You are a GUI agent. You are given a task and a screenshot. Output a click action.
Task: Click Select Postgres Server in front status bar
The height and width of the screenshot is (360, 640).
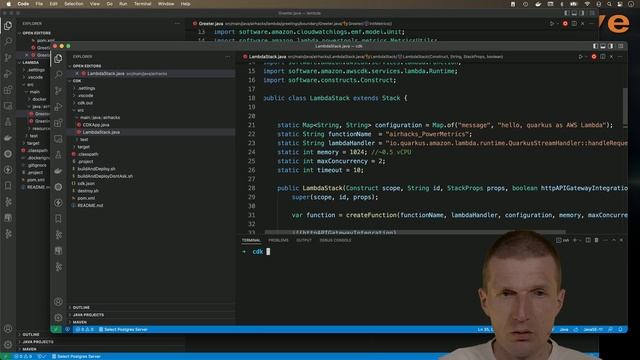[x=123, y=329]
